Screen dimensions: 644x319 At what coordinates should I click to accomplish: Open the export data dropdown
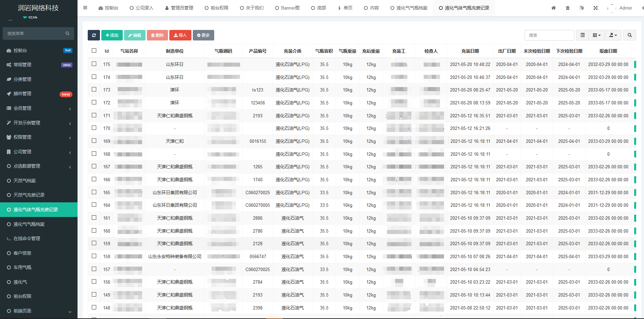(613, 35)
